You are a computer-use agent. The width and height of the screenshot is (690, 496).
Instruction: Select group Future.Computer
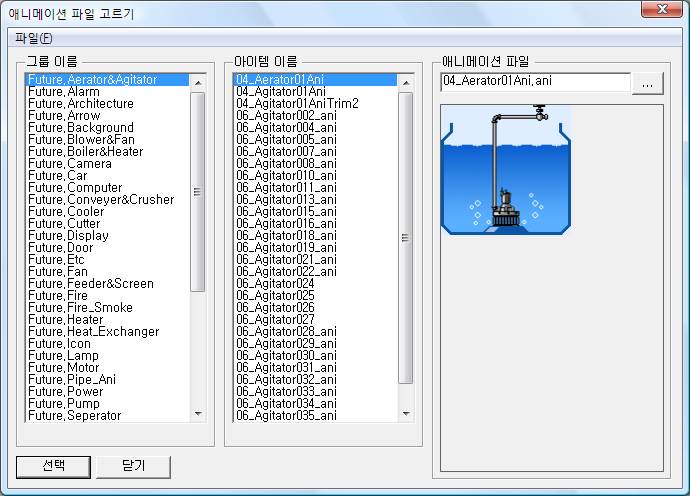click(108, 187)
